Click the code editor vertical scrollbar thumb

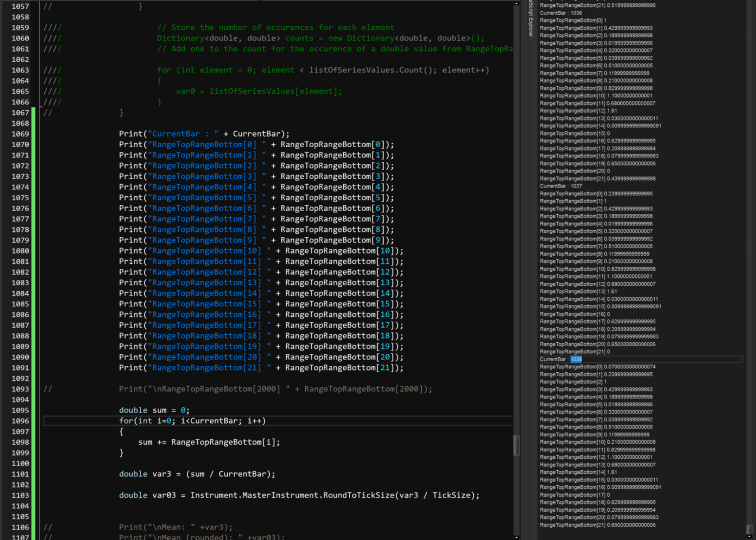click(x=516, y=445)
